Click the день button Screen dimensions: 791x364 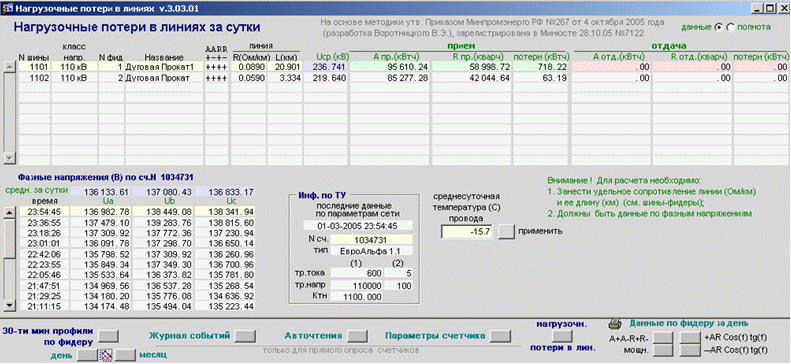[x=87, y=355]
